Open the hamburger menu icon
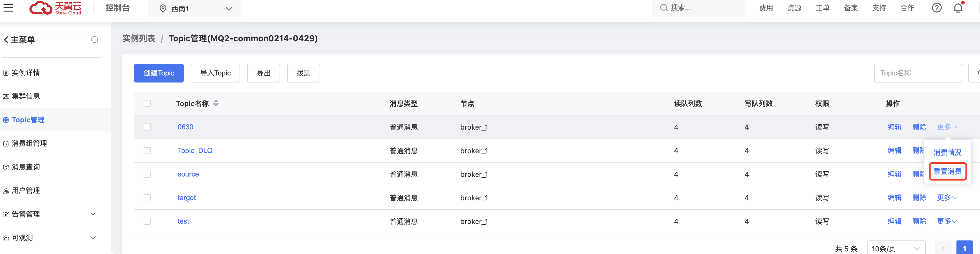980x254 pixels. coord(8,8)
